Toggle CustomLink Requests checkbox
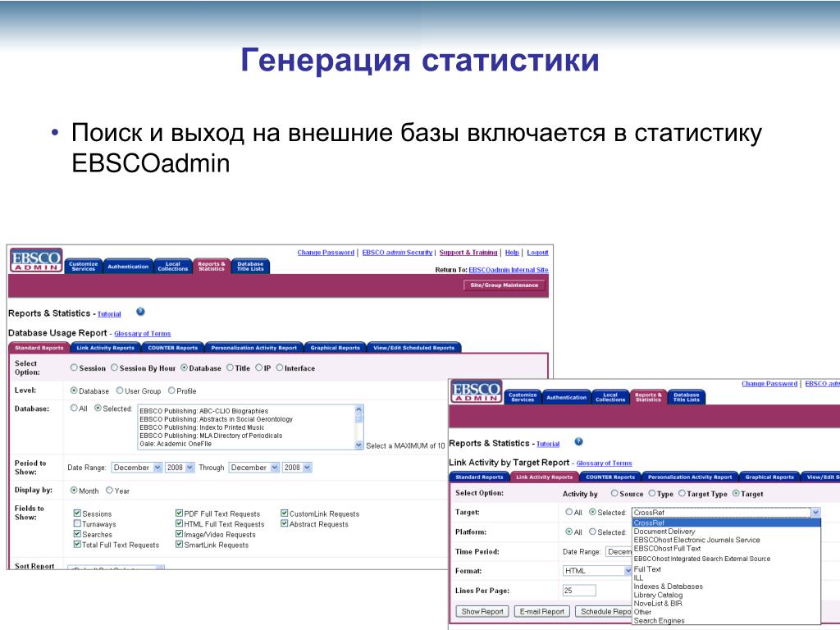This screenshot has height=630, width=840. [285, 514]
